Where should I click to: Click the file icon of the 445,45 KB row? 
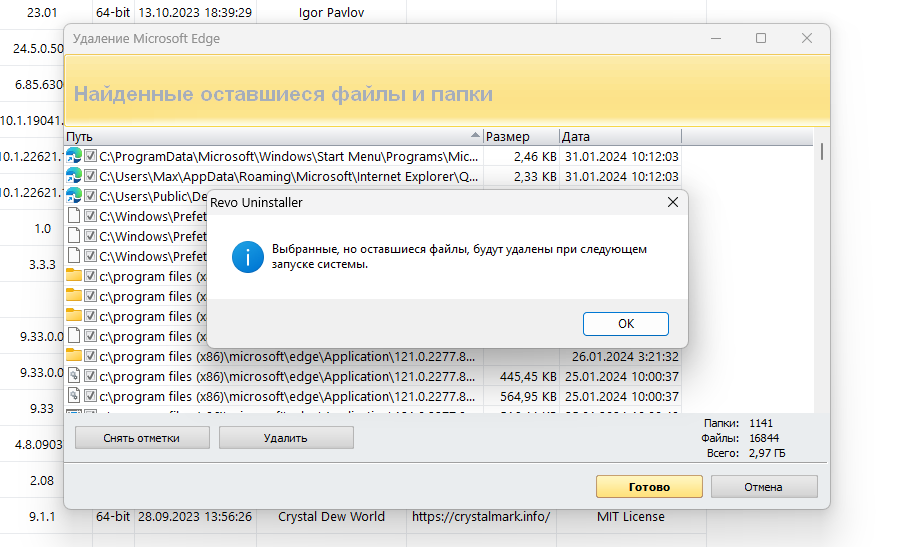coord(73,376)
